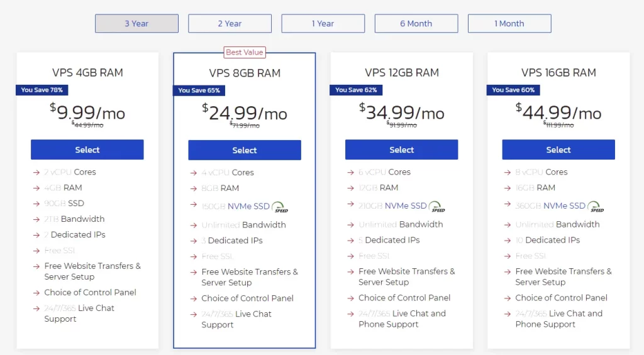Choose the 1 Year billing period
The width and height of the screenshot is (644, 355).
coord(323,24)
